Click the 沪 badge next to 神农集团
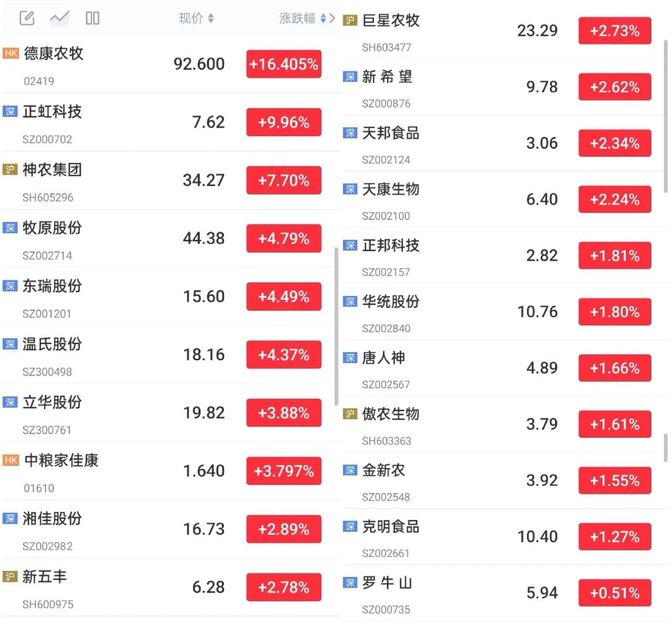This screenshot has width=672, height=625. point(10,170)
